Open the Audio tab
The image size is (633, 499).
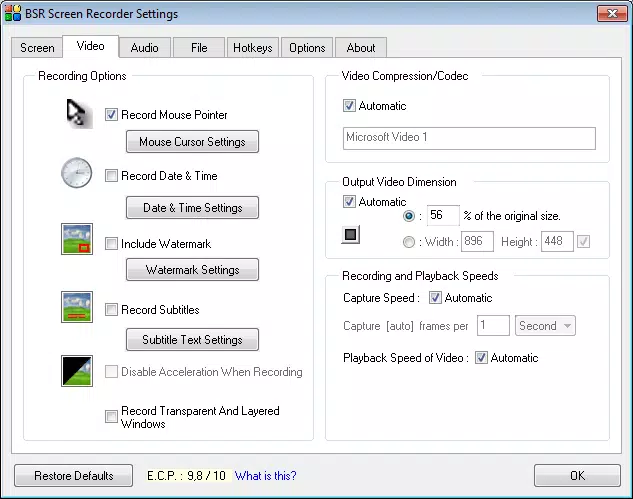[145, 48]
